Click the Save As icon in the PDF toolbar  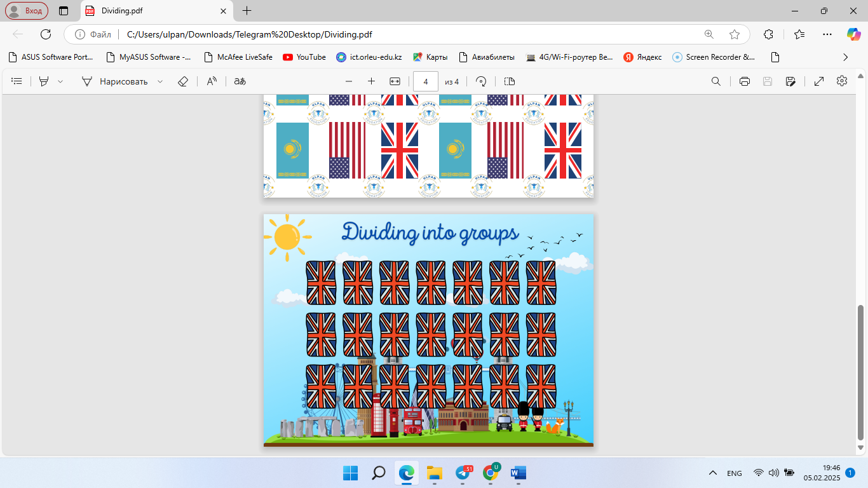point(790,81)
